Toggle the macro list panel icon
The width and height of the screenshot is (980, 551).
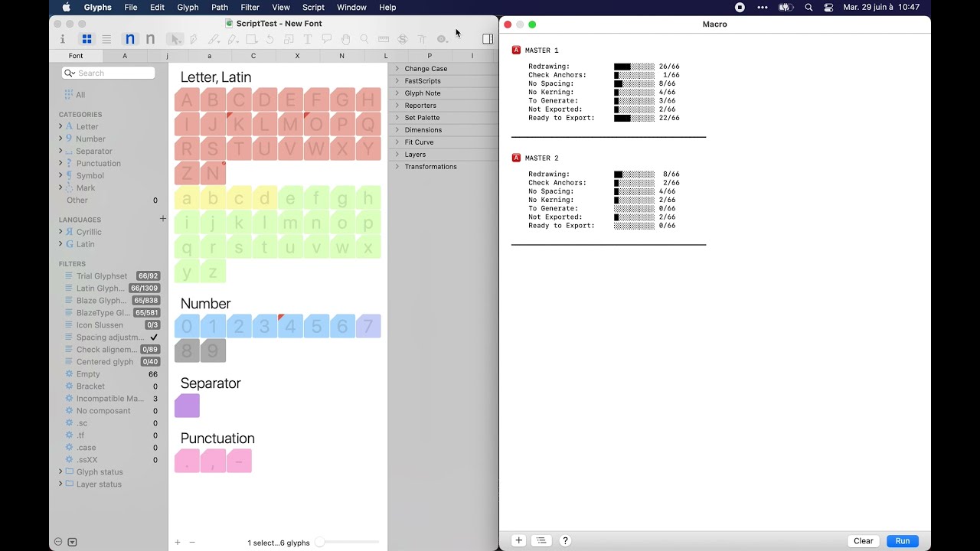(541, 541)
